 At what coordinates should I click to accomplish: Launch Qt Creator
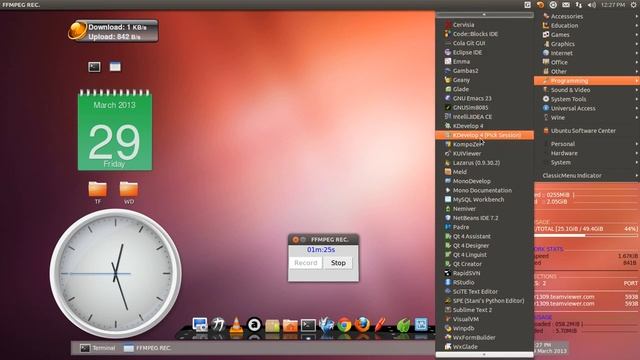pos(484,264)
